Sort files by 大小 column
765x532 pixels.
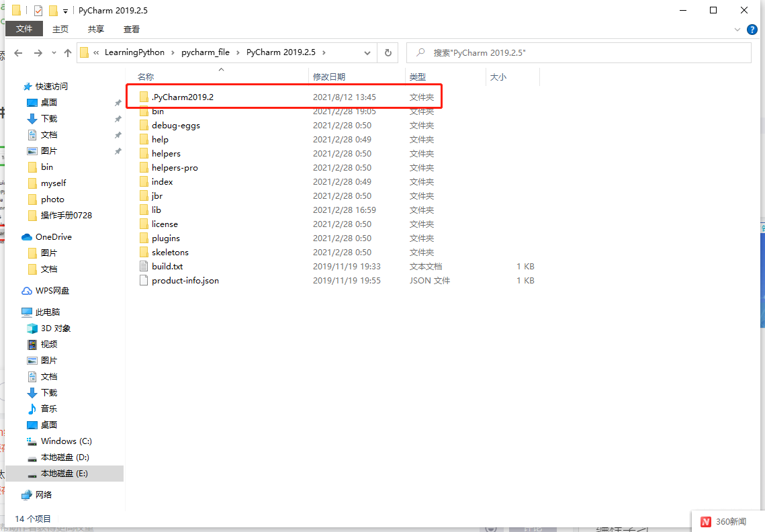point(498,77)
